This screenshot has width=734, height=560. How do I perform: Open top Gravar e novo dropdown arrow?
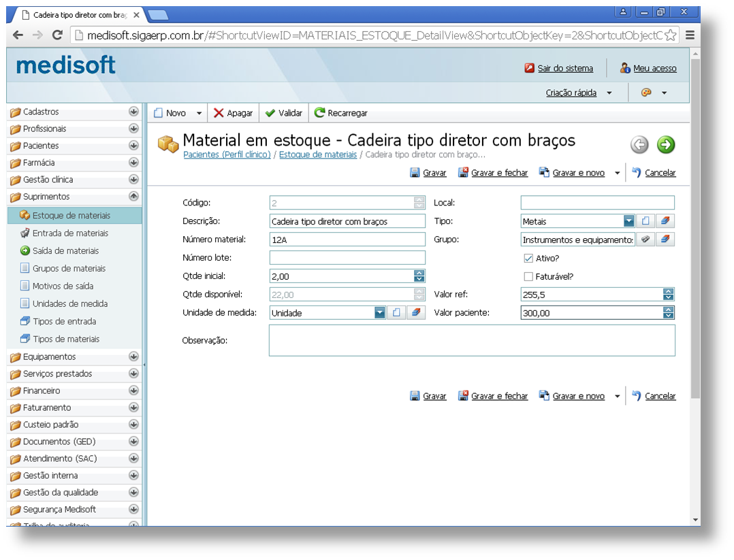click(x=617, y=173)
